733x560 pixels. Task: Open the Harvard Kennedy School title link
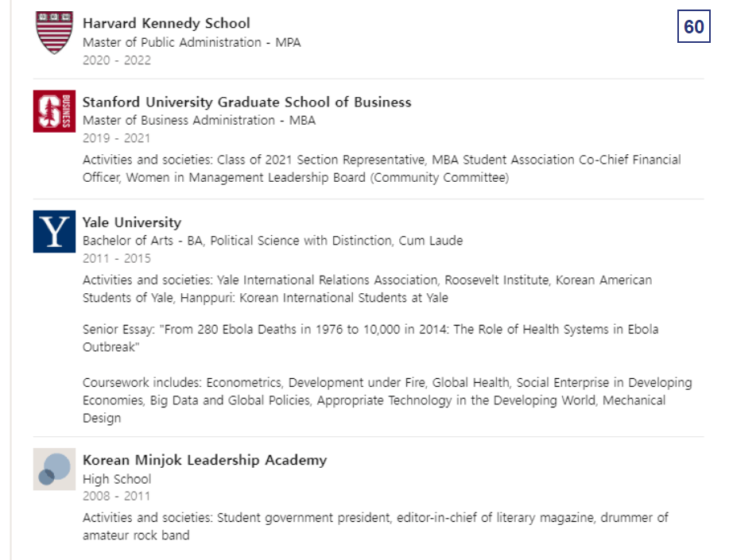click(166, 23)
